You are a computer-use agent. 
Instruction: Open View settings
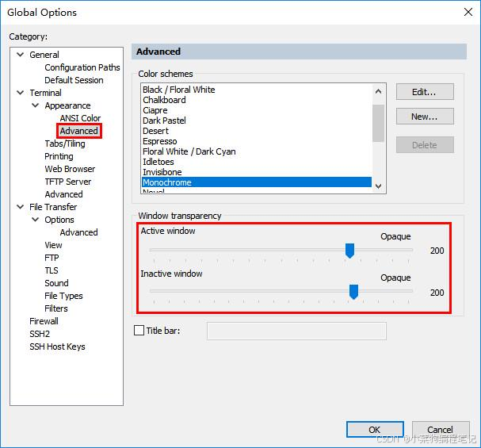tap(53, 245)
